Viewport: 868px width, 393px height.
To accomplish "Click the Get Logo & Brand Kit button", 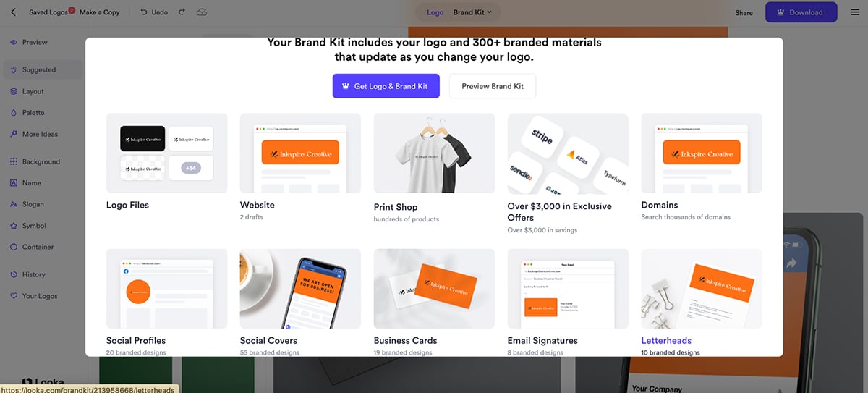I will pyautogui.click(x=386, y=86).
